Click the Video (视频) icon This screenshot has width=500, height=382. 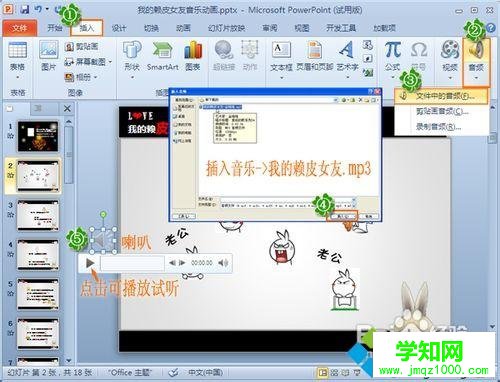pos(450,50)
